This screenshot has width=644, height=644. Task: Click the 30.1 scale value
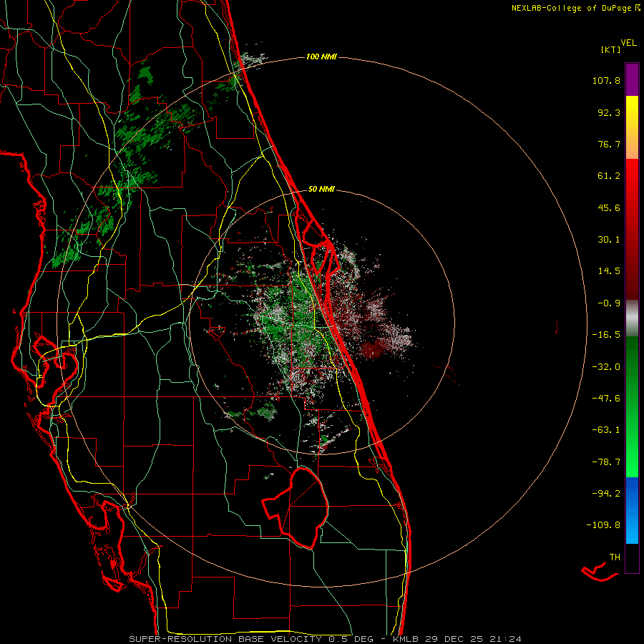tap(609, 240)
